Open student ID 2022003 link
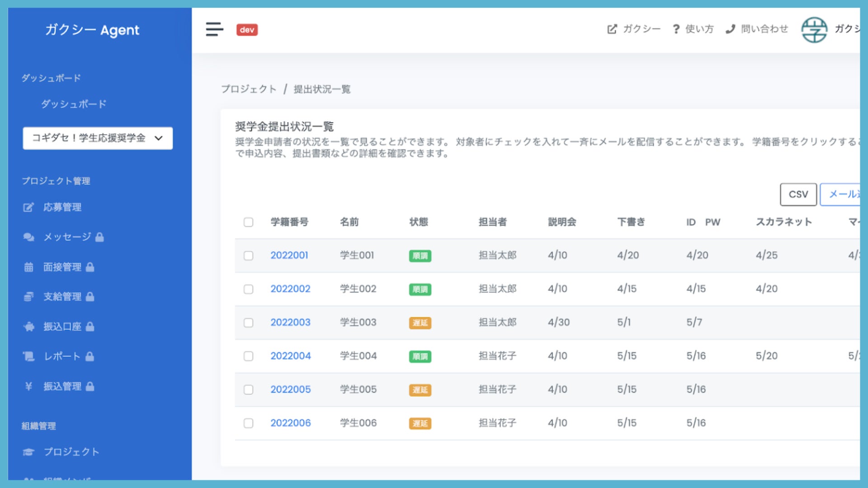This screenshot has width=868, height=488. click(x=290, y=323)
